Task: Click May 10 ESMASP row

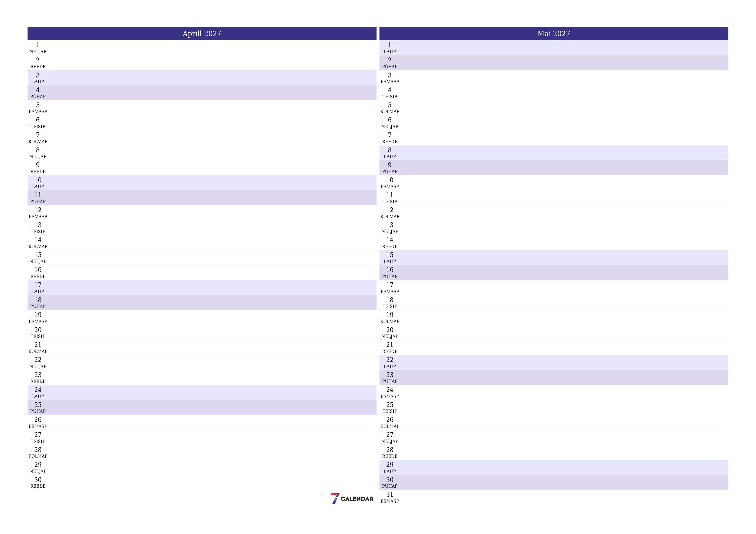Action: tap(554, 183)
